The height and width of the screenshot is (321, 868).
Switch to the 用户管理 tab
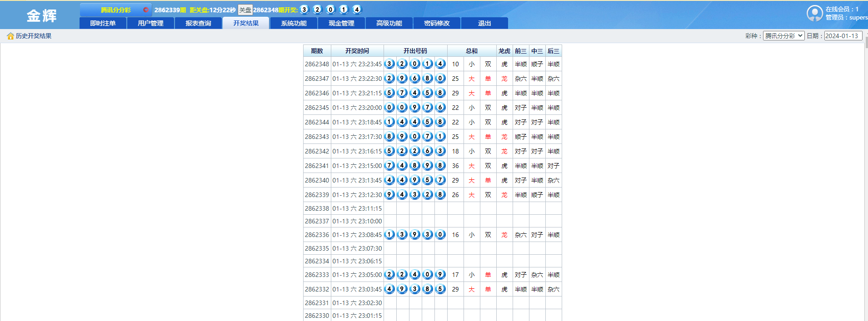pyautogui.click(x=150, y=23)
